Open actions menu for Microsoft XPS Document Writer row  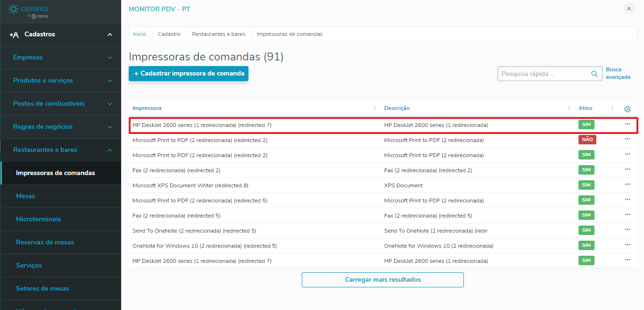coord(627,184)
